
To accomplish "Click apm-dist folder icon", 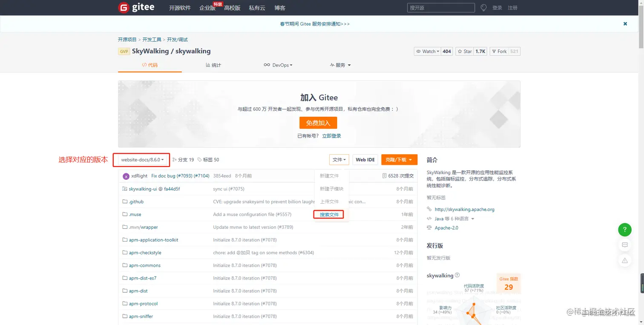I will [125, 291].
